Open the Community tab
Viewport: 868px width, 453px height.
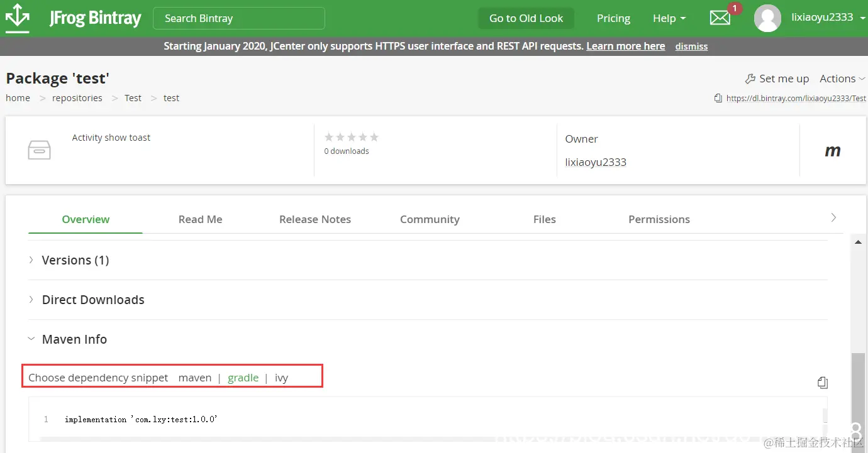430,219
